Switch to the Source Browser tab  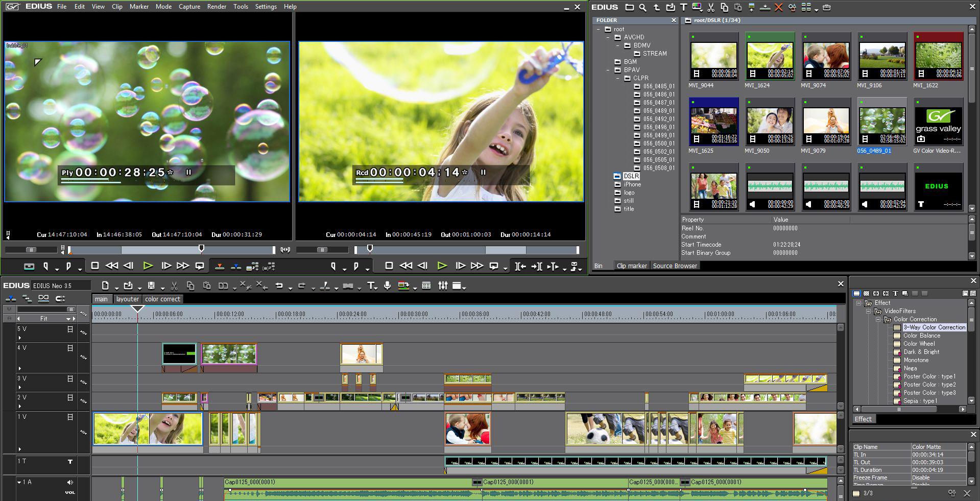[x=675, y=266]
